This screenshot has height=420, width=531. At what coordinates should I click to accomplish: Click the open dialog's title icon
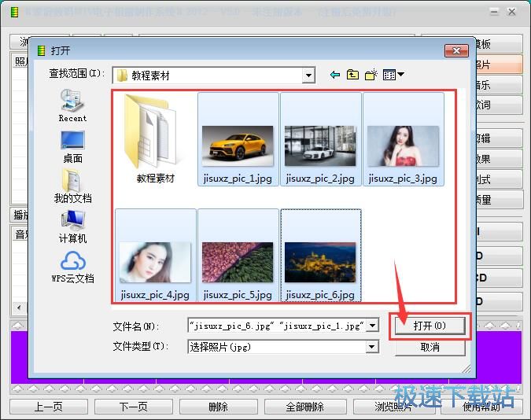pos(42,51)
